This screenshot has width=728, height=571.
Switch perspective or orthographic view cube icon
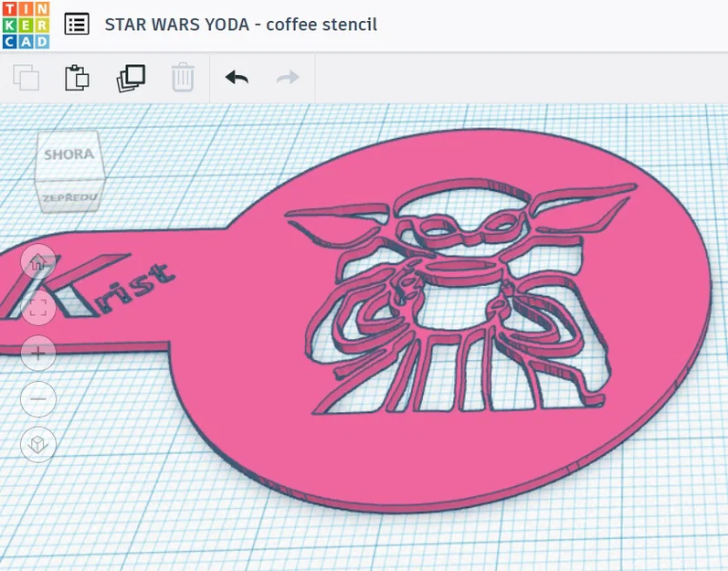coord(38,444)
